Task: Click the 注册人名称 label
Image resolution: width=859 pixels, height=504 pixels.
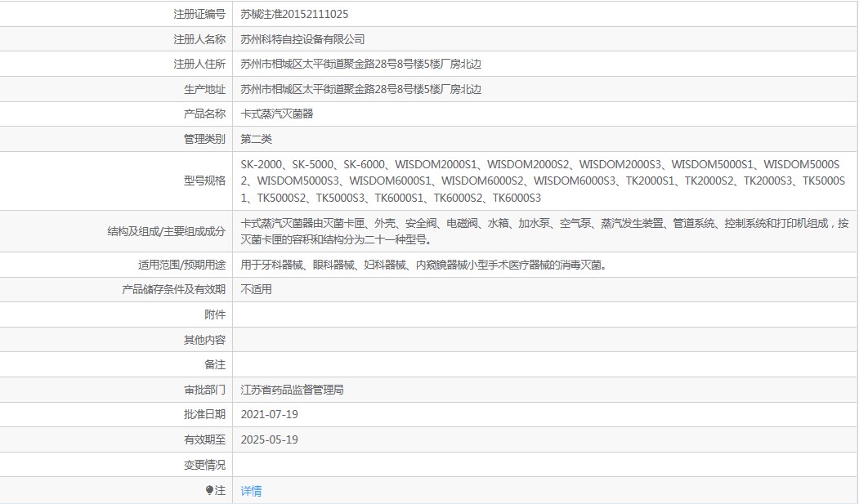Action: coord(199,39)
